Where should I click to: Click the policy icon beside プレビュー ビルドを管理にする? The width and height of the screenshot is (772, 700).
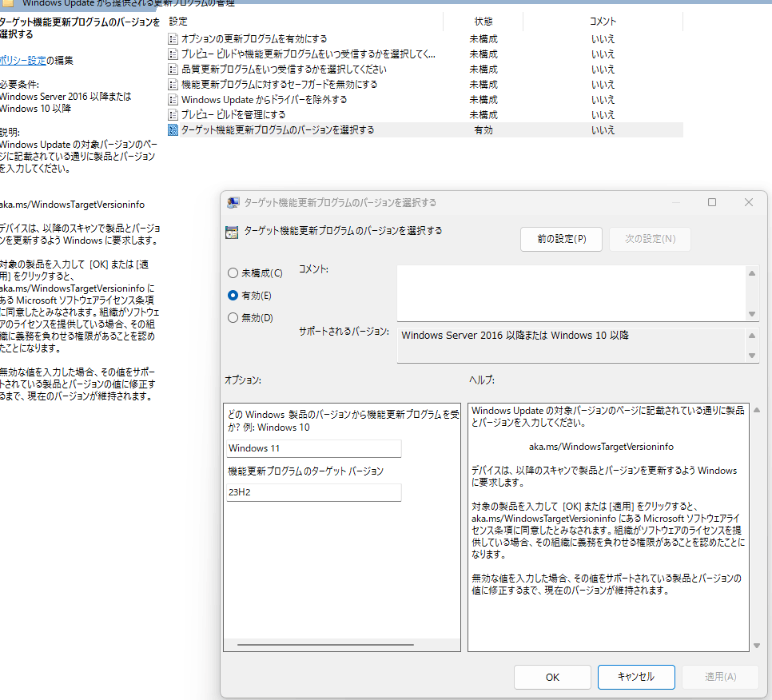(173, 115)
